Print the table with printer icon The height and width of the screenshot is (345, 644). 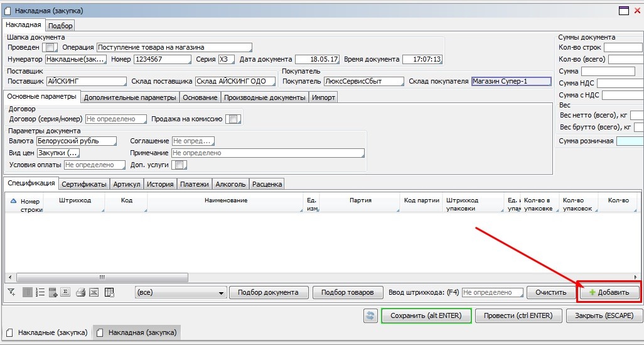click(x=80, y=292)
